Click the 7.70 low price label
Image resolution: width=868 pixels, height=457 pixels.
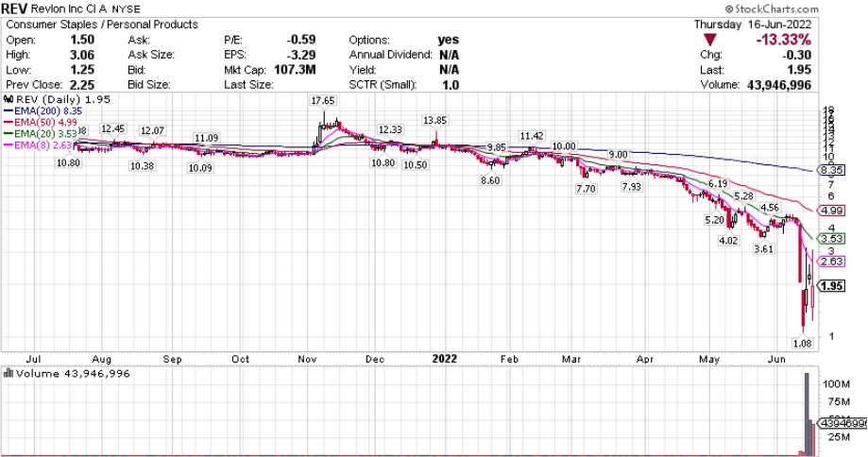coord(586,189)
